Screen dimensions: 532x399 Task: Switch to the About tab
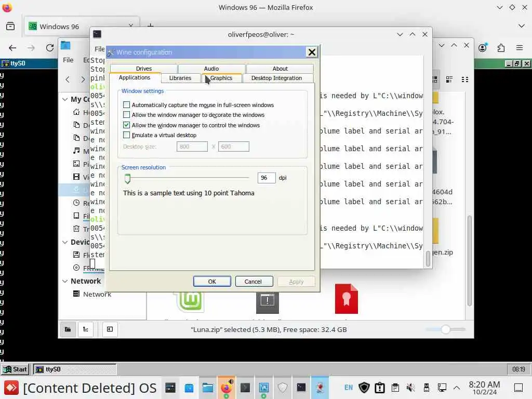point(280,69)
